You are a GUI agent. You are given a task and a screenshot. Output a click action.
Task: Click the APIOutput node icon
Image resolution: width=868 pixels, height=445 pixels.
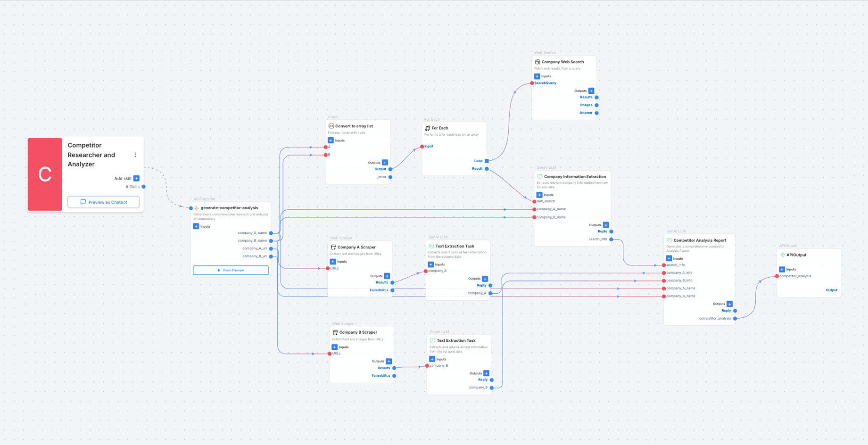click(783, 255)
